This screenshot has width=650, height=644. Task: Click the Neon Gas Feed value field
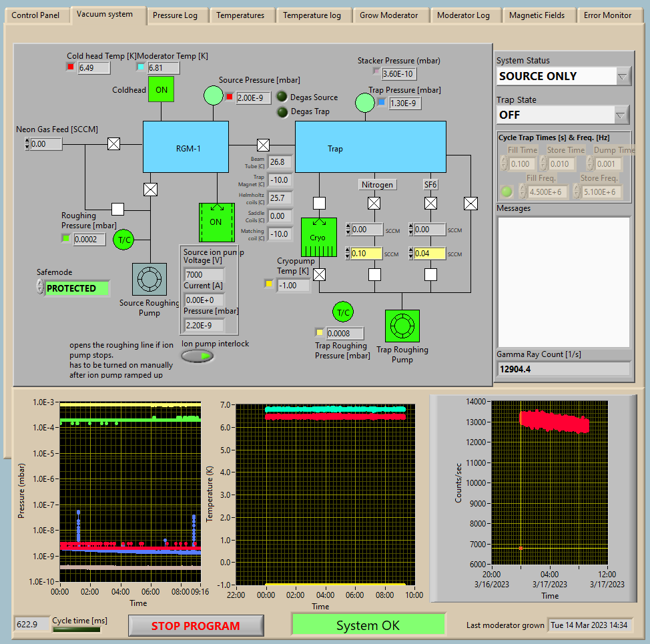tap(46, 144)
